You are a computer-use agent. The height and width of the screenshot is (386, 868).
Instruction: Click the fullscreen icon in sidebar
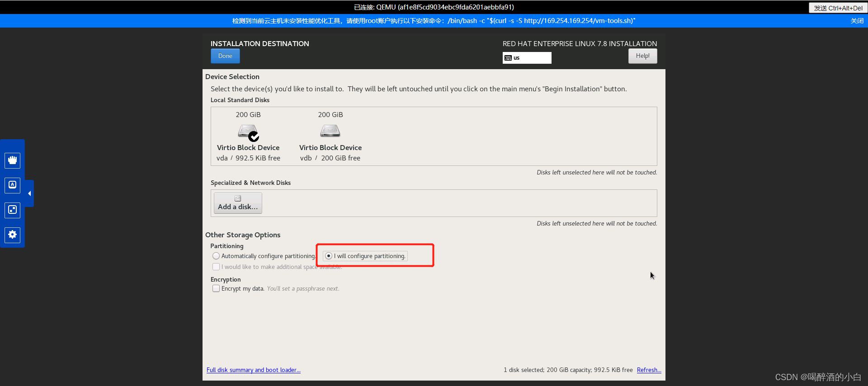pos(13,210)
